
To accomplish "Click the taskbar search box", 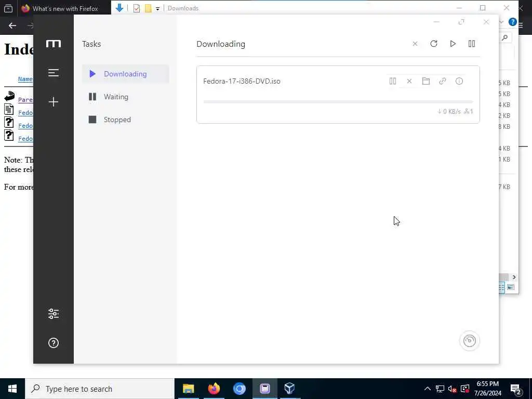I will (x=100, y=389).
